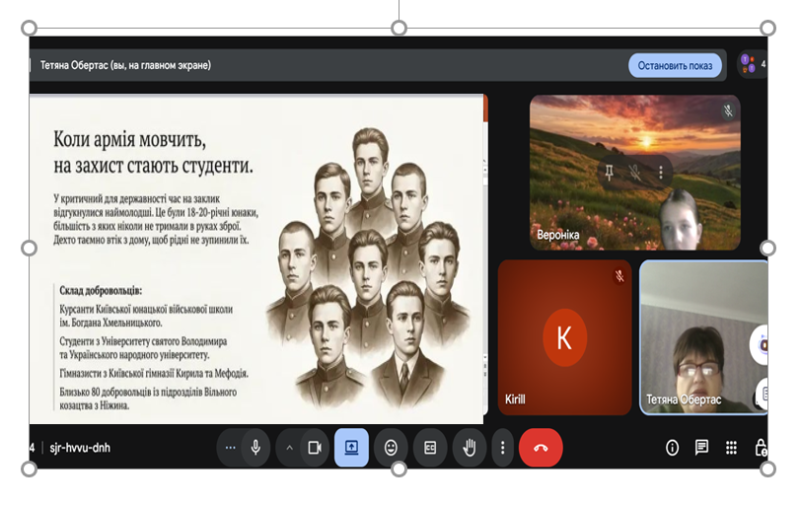
Task: Open participants avatar group showing 4
Action: [750, 65]
